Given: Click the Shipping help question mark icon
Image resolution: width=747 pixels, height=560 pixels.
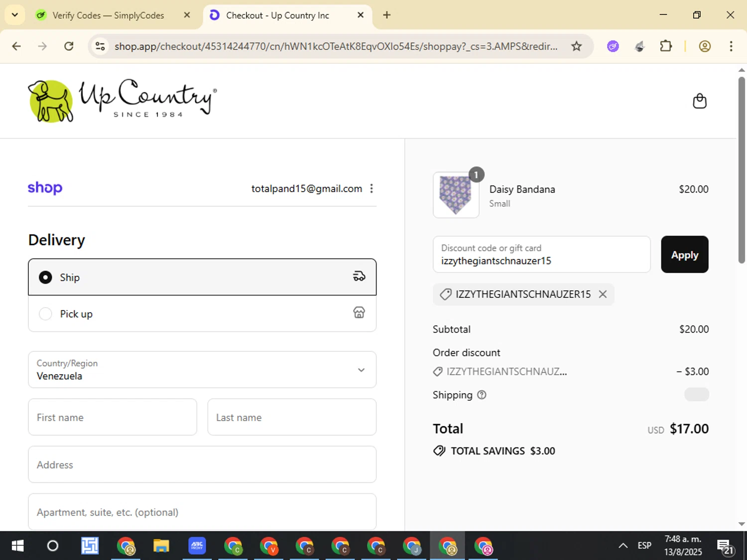Looking at the screenshot, I should click(482, 395).
